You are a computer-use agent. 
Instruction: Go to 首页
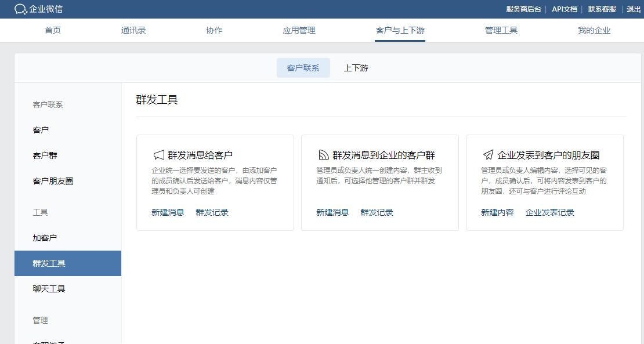coord(53,30)
